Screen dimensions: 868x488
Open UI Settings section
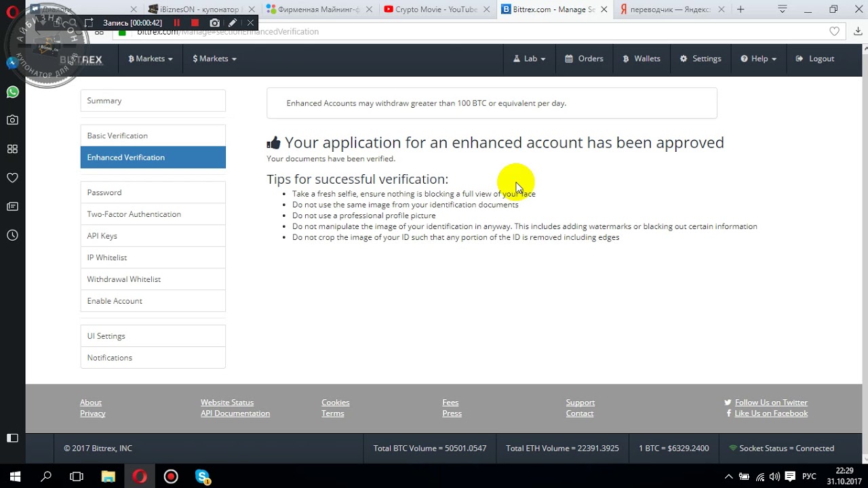coord(153,336)
